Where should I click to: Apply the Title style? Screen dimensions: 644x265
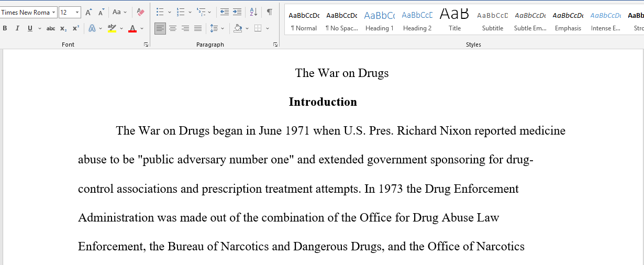click(x=455, y=21)
